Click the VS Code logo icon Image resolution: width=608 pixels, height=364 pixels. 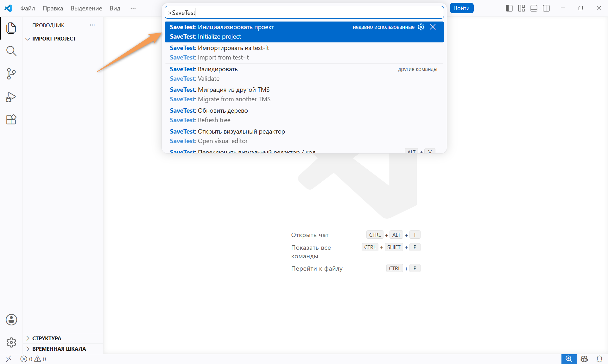pyautogui.click(x=8, y=8)
